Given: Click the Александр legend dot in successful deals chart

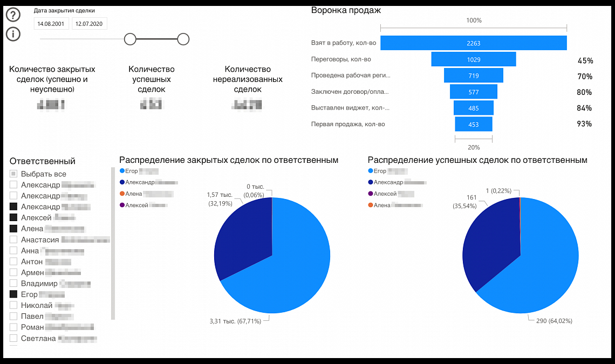Looking at the screenshot, I should point(370,182).
